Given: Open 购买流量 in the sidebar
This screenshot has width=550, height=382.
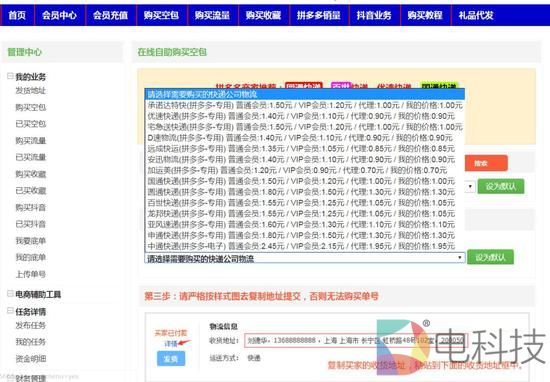Looking at the screenshot, I should [31, 141].
